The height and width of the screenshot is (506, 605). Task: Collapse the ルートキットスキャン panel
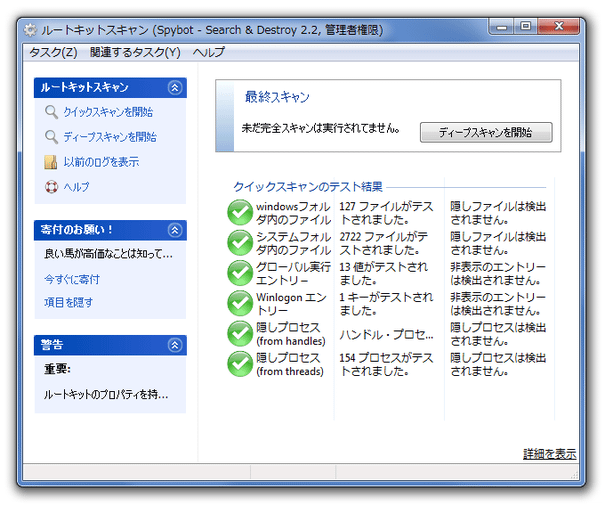pyautogui.click(x=175, y=88)
